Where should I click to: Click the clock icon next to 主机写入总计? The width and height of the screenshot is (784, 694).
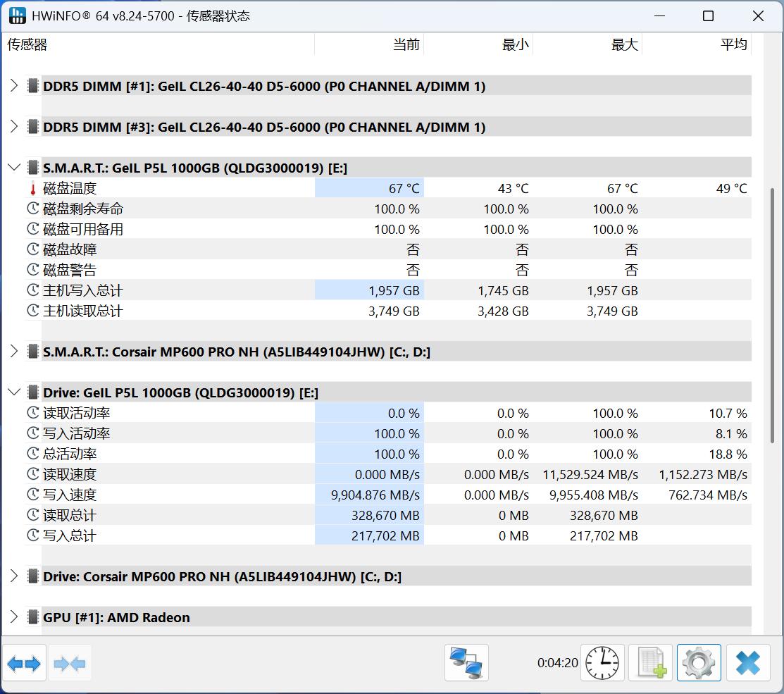[x=33, y=290]
